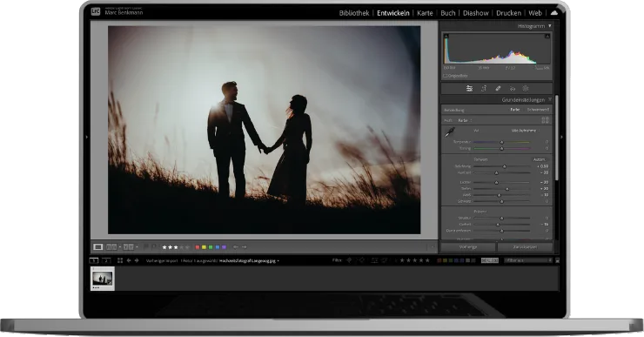The width and height of the screenshot is (644, 337).
Task: Apply the blue color label
Action: coord(218,247)
